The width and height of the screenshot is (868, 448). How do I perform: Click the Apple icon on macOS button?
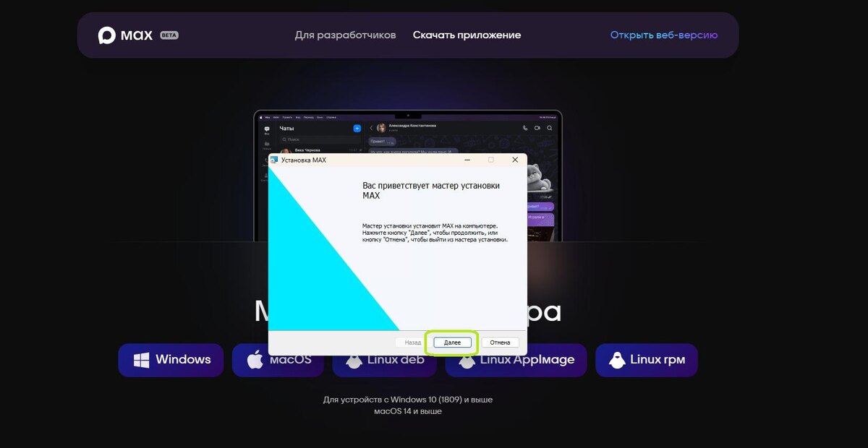[x=256, y=358]
